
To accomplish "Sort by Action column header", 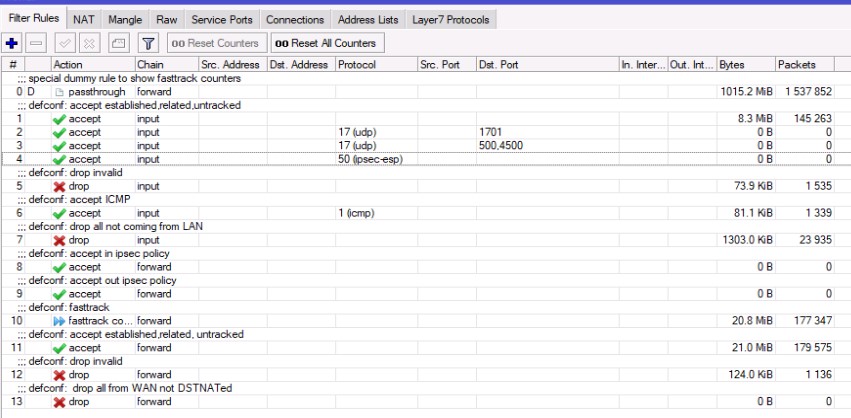I will tap(93, 65).
